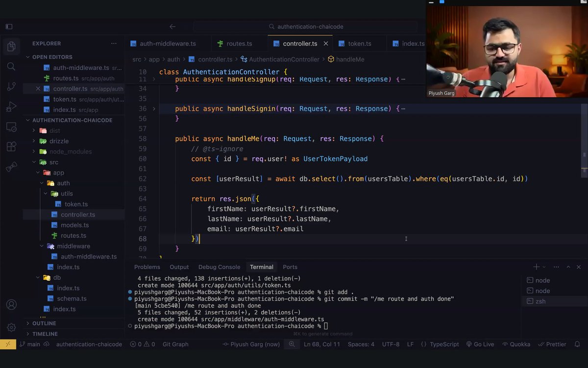Open the Extensions view icon

click(11, 147)
